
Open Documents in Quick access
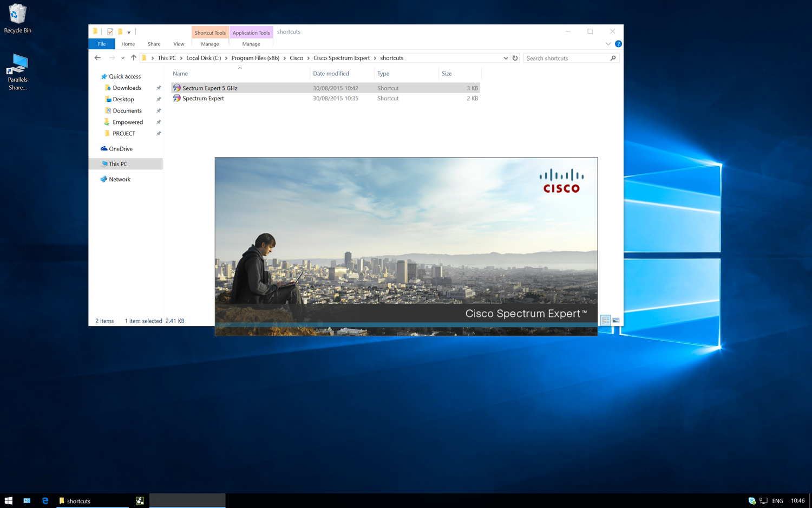pos(127,110)
